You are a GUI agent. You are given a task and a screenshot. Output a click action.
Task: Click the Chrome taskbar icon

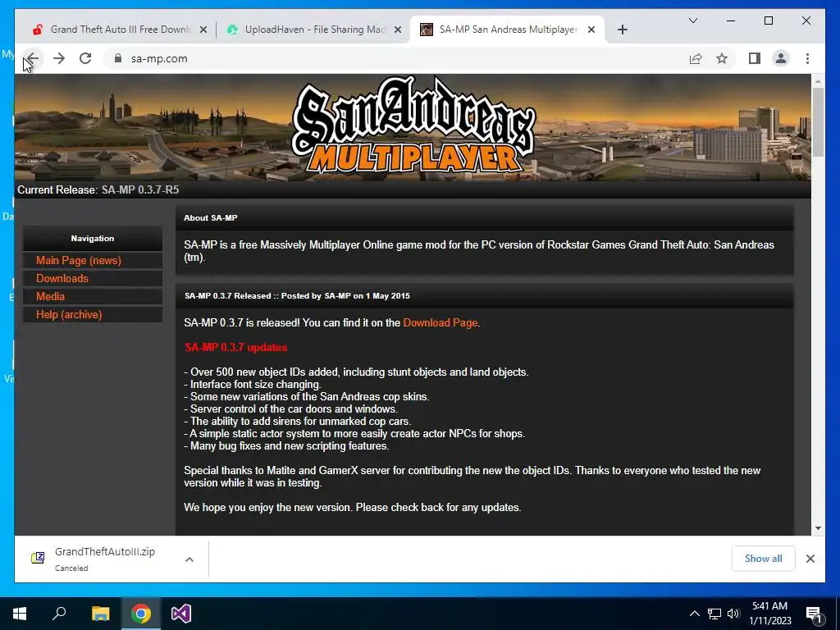click(x=141, y=614)
